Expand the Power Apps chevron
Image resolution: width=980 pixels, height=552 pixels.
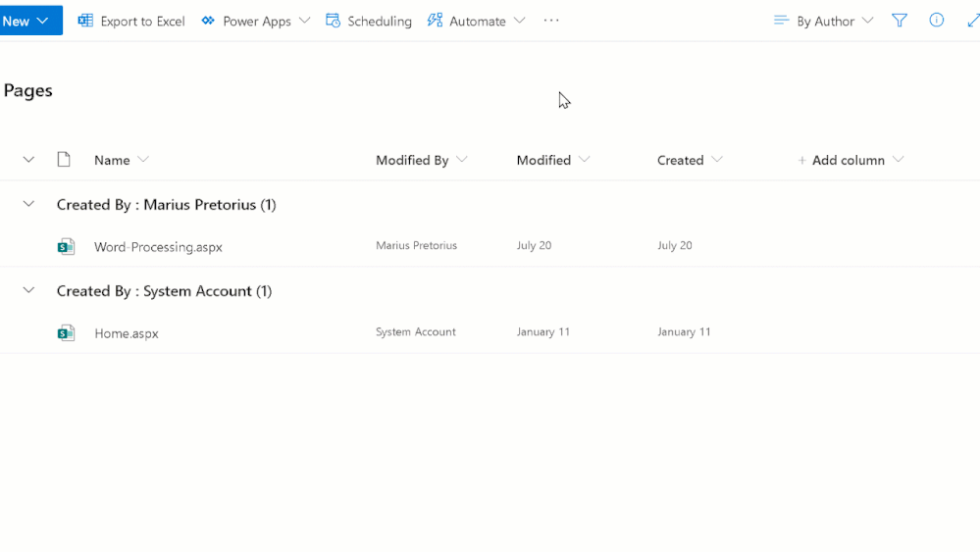[x=304, y=21]
